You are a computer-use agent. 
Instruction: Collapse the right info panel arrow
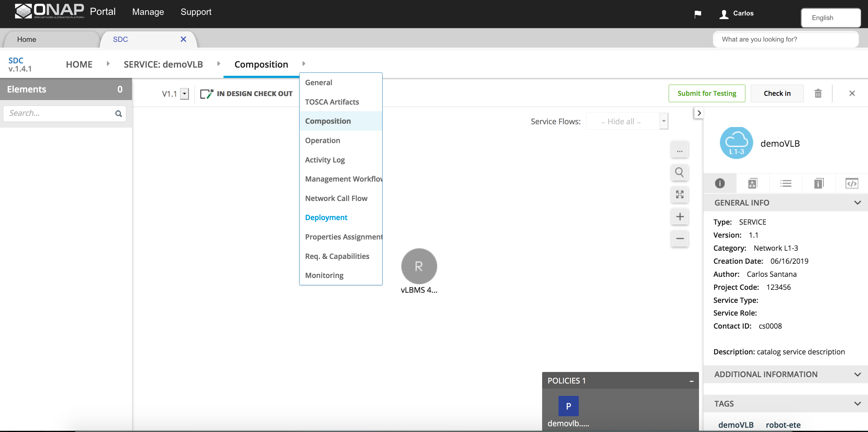[699, 113]
